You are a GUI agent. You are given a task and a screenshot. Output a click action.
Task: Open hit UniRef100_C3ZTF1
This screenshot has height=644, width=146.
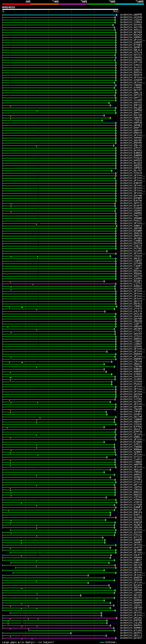point(131,284)
